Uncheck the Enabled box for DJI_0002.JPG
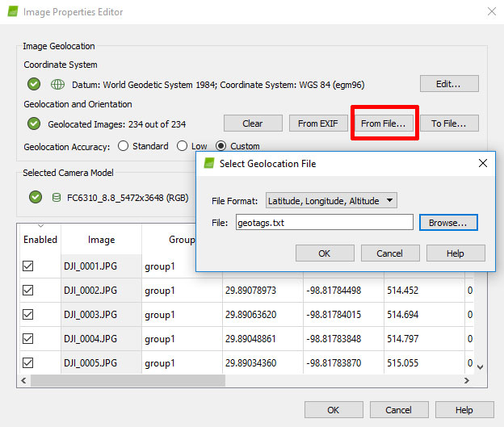The height and width of the screenshot is (427, 504). [x=28, y=290]
